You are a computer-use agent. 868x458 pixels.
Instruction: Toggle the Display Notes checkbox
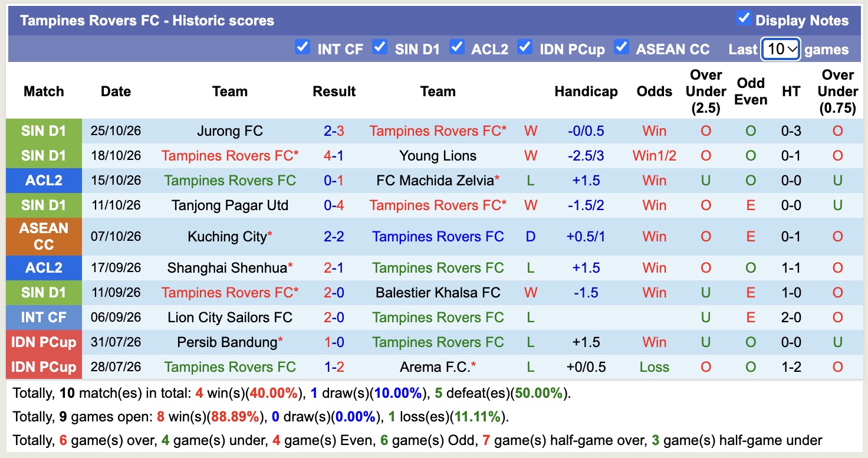[744, 18]
